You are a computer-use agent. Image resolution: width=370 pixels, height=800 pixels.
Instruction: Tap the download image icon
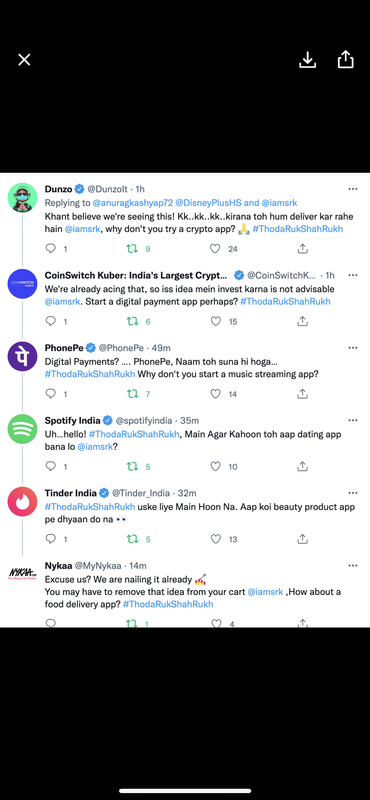point(307,60)
